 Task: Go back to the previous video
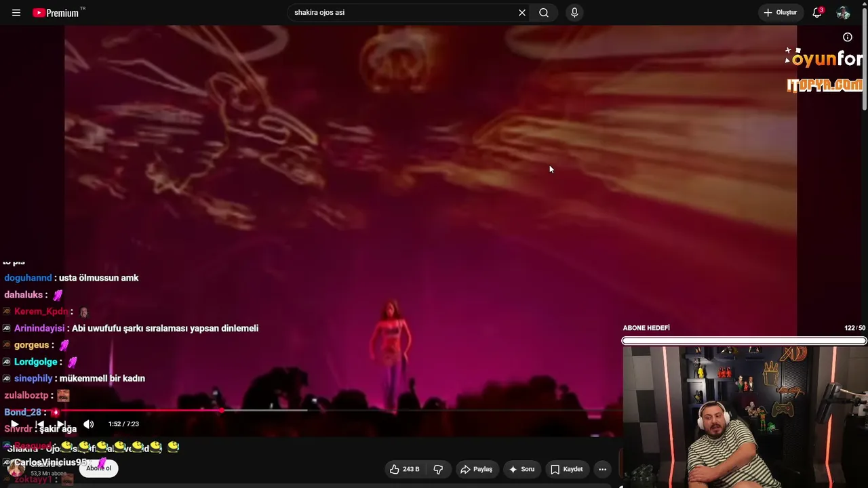tap(39, 424)
